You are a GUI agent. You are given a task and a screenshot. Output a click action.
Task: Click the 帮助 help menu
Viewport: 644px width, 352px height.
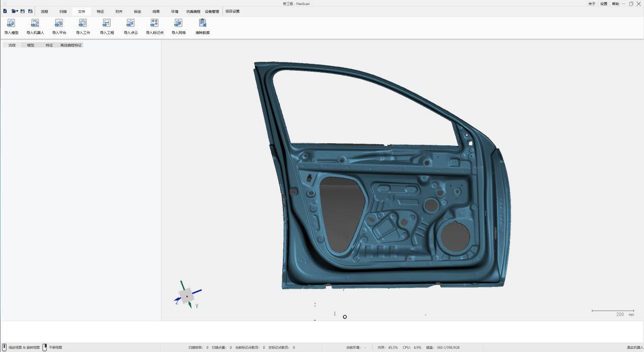[x=615, y=4]
